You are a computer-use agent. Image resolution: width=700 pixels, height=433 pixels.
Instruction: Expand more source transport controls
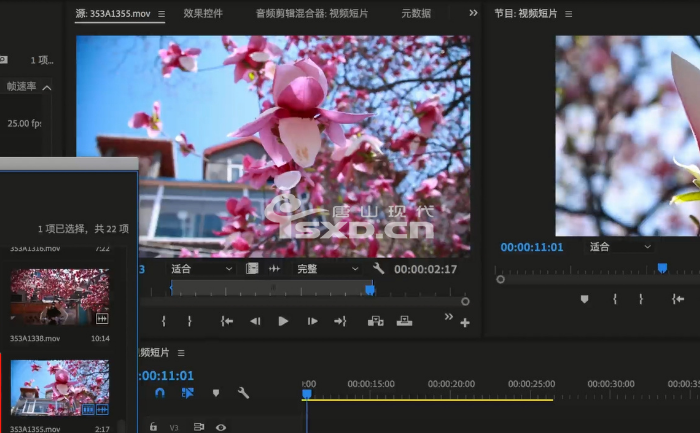click(x=449, y=316)
